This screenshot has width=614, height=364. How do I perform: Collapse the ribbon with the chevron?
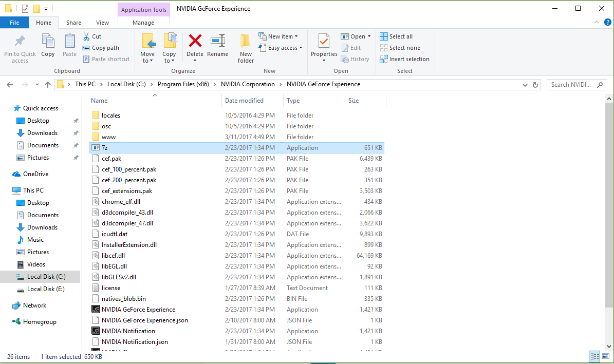[597, 22]
